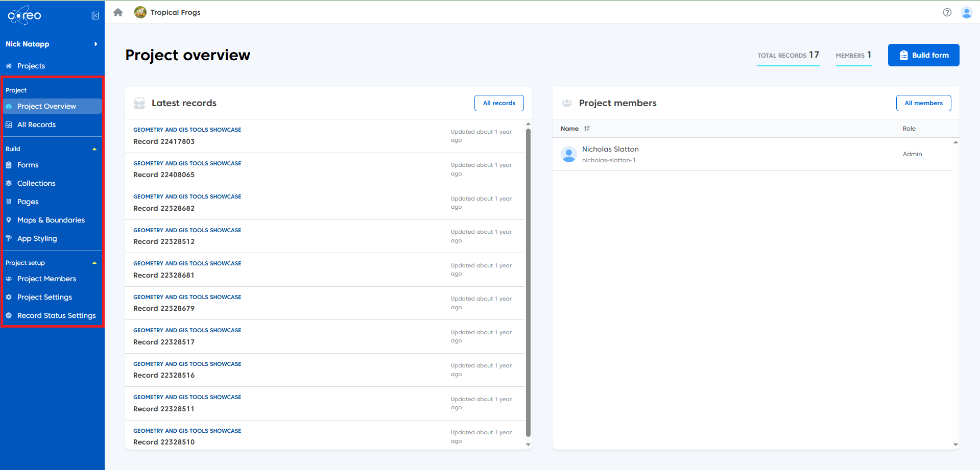Viewport: 980px width, 470px height.
Task: Collapse the sidebar with the panel toggle
Action: pyautogui.click(x=95, y=15)
